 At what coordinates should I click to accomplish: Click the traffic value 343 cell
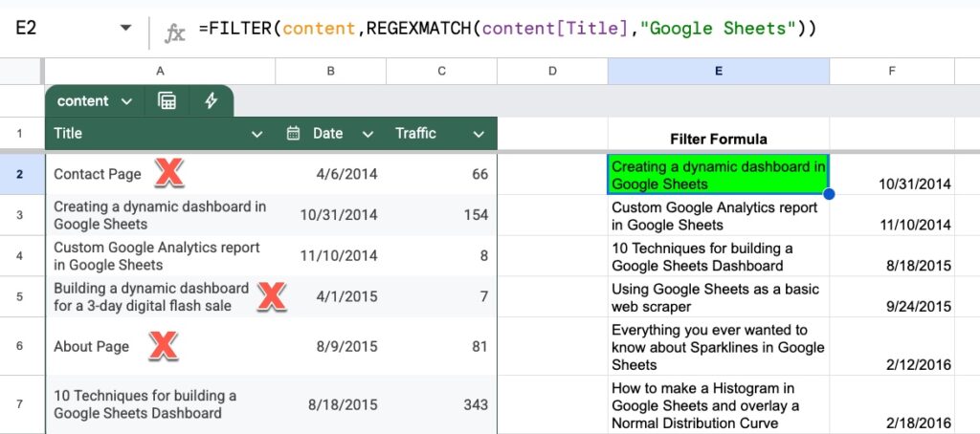coord(476,404)
